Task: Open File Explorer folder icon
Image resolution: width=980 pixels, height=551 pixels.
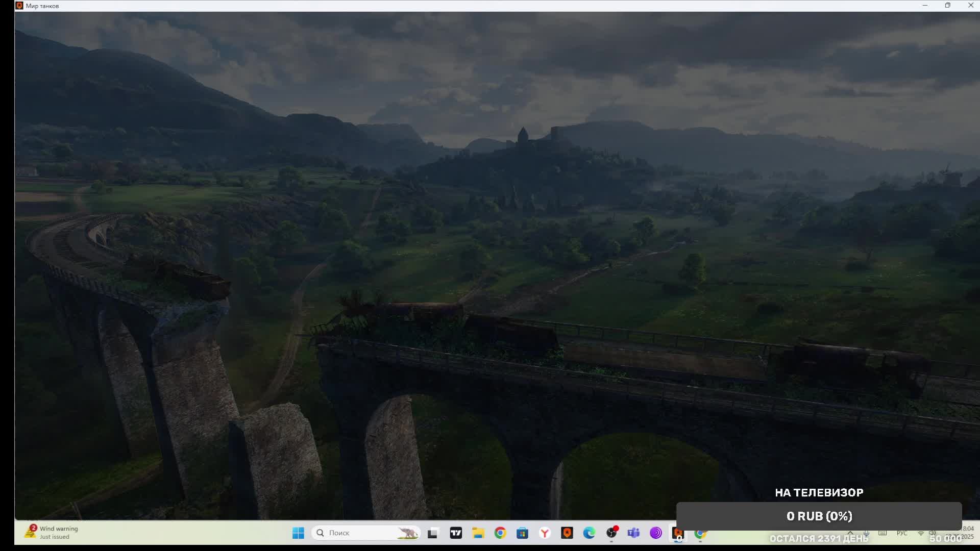Action: pyautogui.click(x=478, y=533)
